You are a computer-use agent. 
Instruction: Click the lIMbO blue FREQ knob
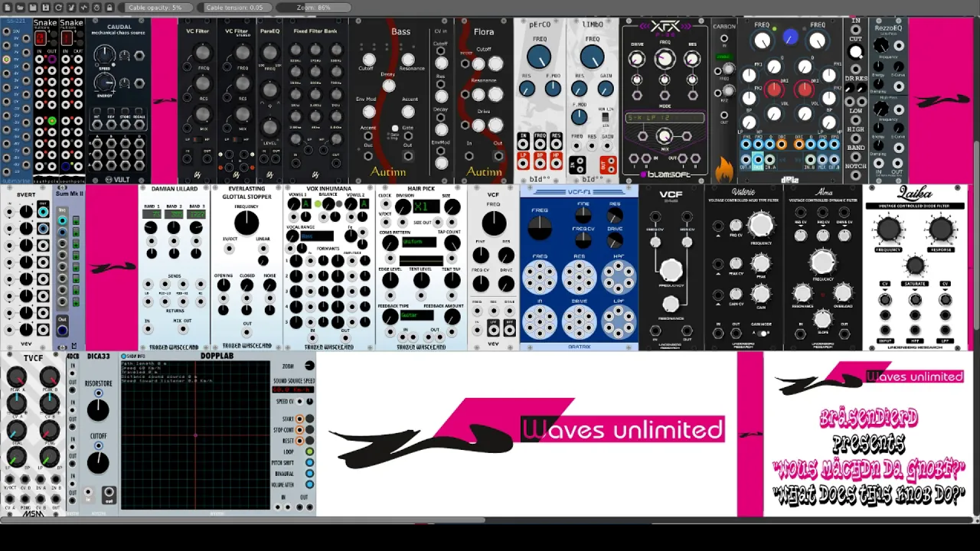(x=592, y=57)
